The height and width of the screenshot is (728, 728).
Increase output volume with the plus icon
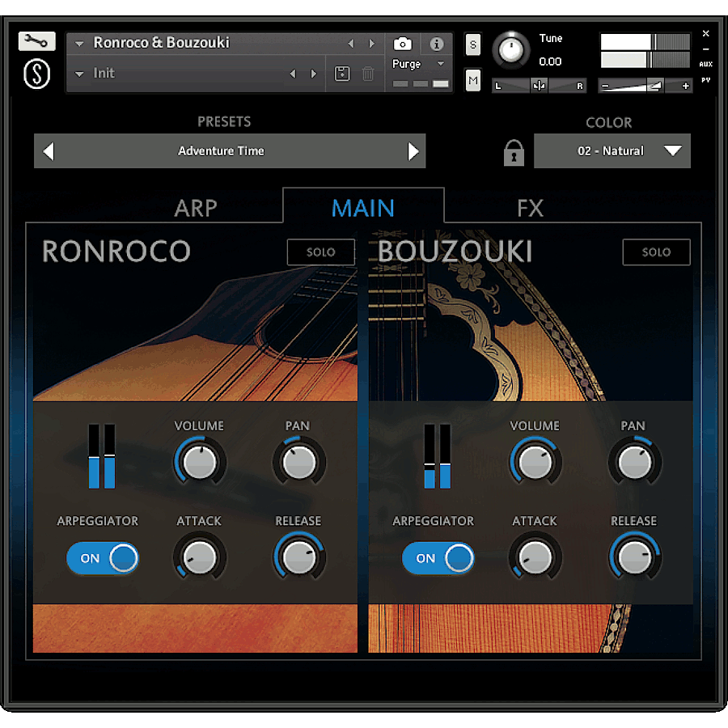coord(685,86)
